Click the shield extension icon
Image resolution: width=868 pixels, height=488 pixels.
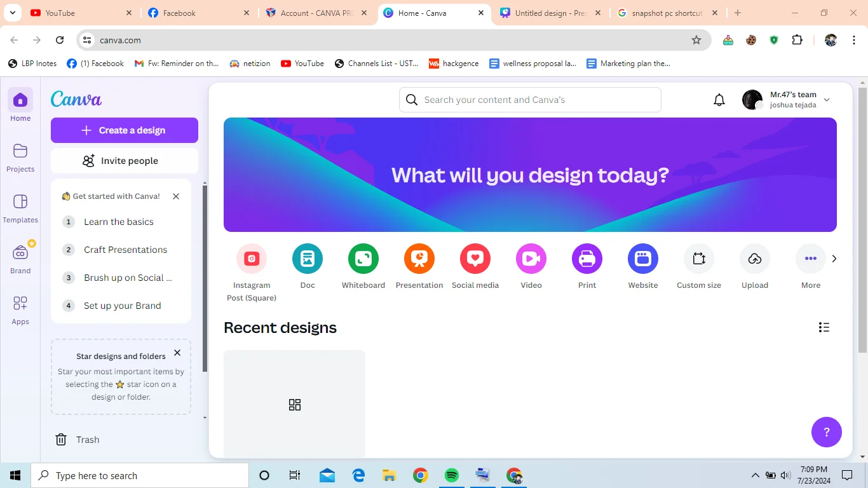[774, 40]
